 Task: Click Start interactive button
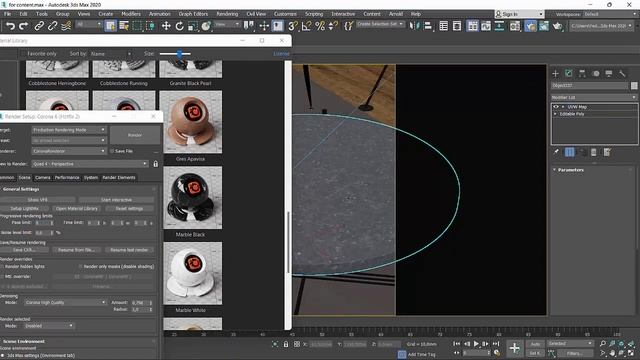tap(116, 200)
